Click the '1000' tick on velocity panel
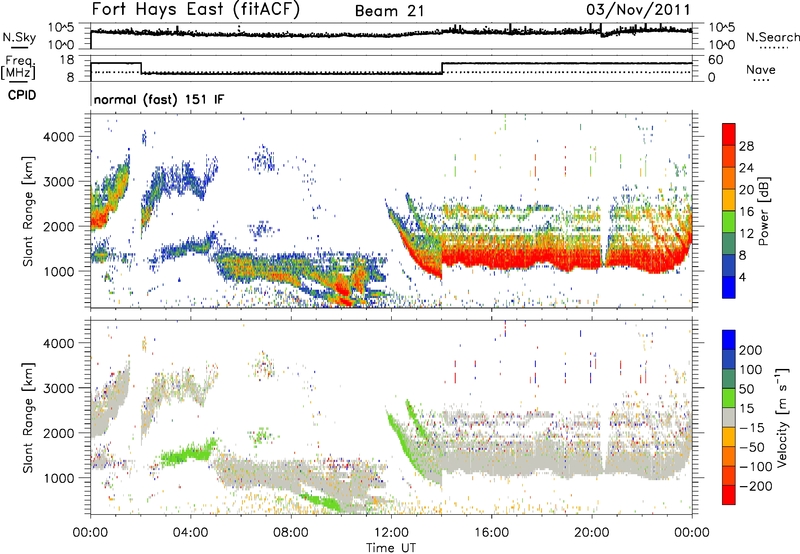Screen dimensions: 800x554 tap(58, 478)
